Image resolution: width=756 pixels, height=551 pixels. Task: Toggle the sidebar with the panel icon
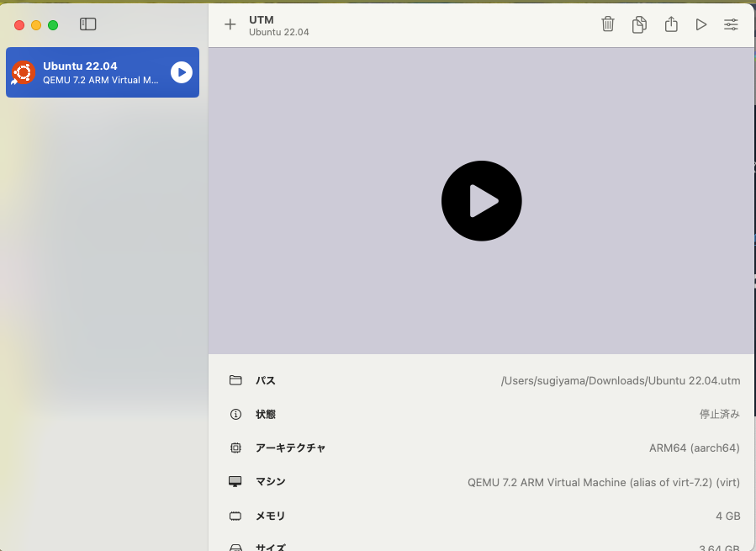(x=88, y=24)
